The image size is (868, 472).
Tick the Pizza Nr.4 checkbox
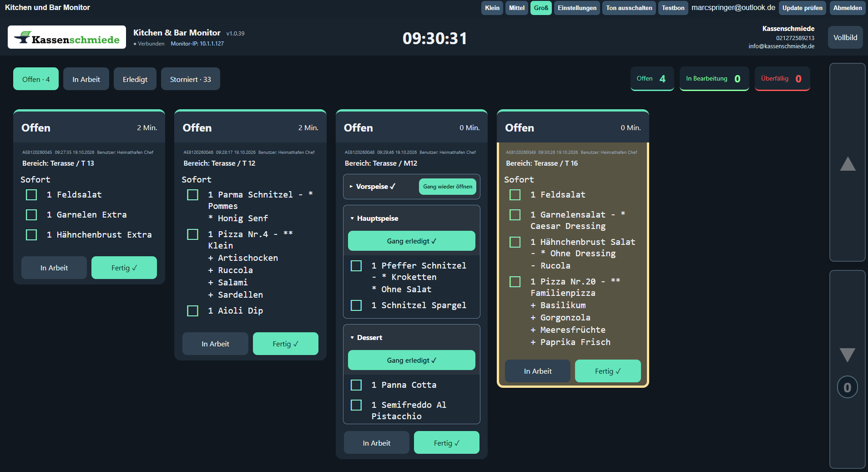coord(193,234)
